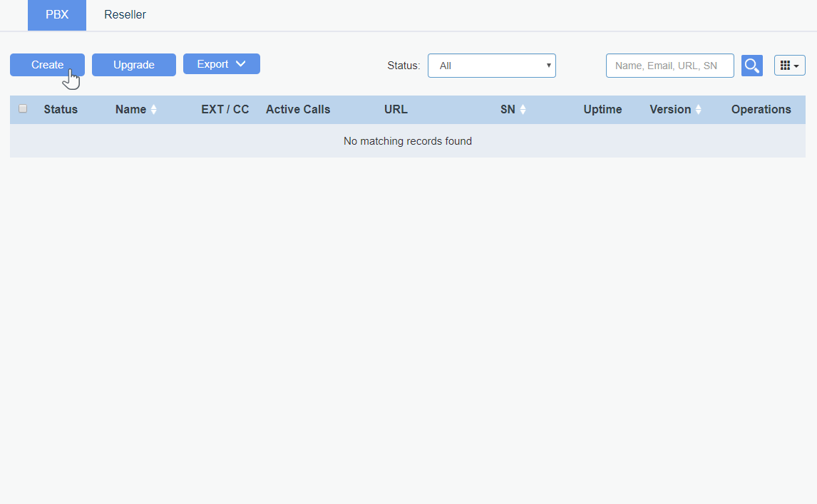Sort the SN column ascending

(523, 106)
